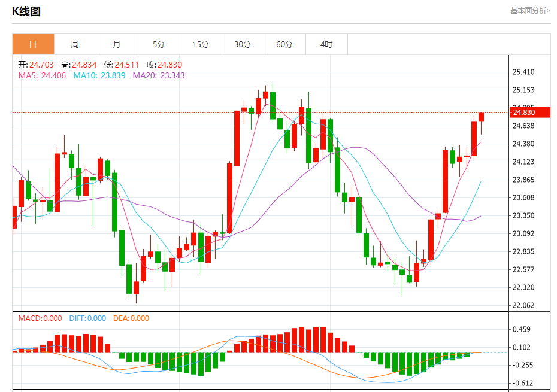This screenshot has width=557, height=392.
Task: Select the 日 daily chart tab
Action: click(x=33, y=44)
